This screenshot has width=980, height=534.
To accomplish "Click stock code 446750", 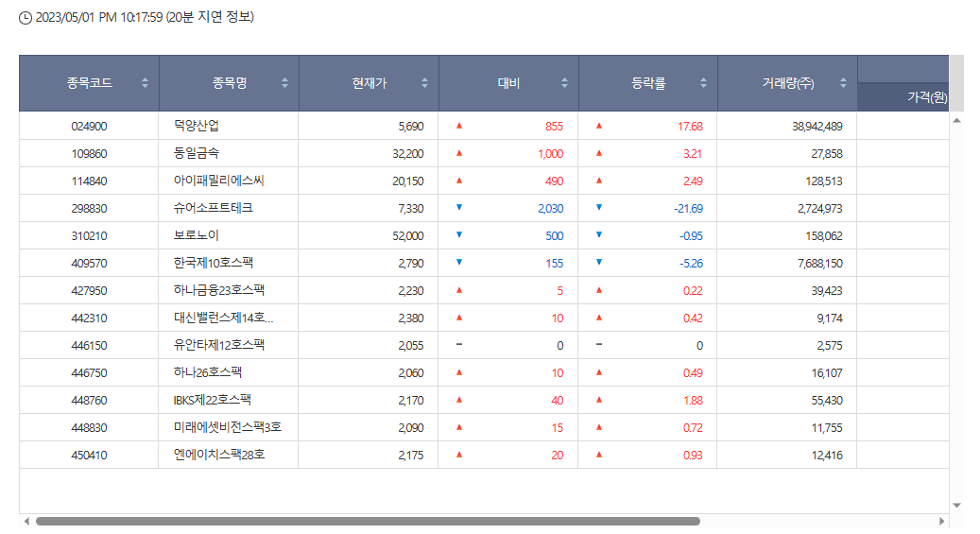I will click(x=89, y=374).
